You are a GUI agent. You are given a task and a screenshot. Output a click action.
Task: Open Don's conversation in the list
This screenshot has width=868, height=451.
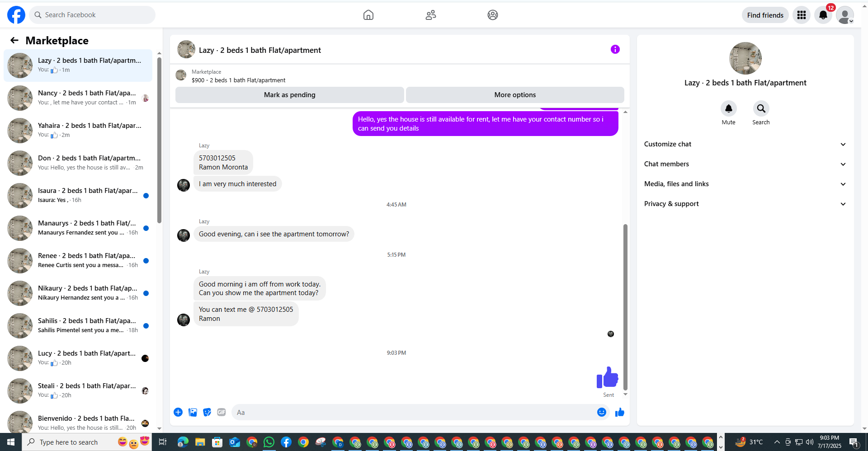(x=78, y=163)
